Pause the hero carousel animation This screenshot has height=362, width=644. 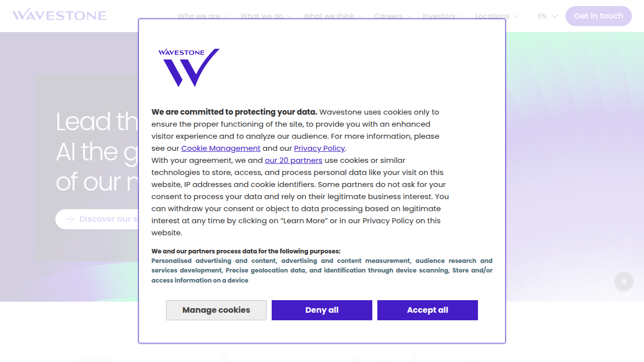pyautogui.click(x=624, y=282)
